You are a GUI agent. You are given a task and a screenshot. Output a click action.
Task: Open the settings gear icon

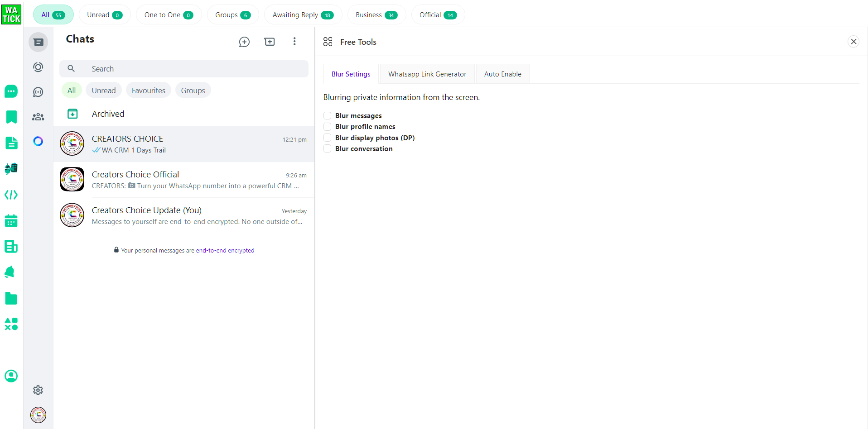39,390
